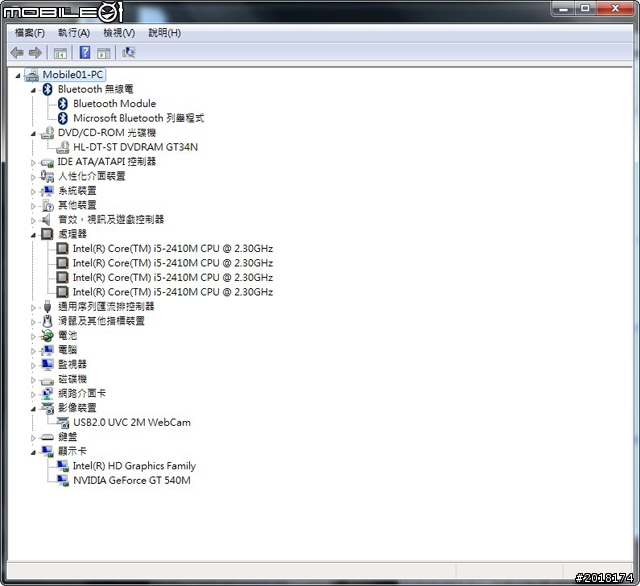Select the 其他裝置 category label
640x586 pixels.
[x=77, y=205]
